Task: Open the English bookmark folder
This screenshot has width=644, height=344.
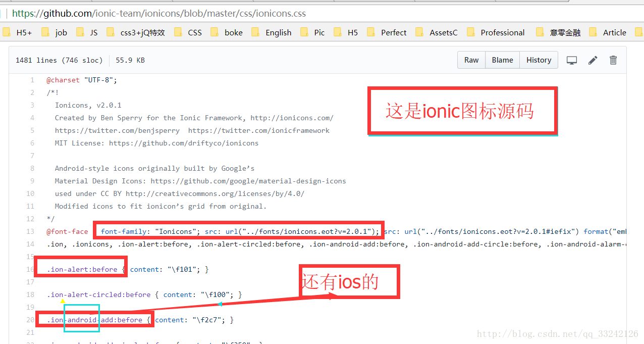Action: pyautogui.click(x=272, y=32)
